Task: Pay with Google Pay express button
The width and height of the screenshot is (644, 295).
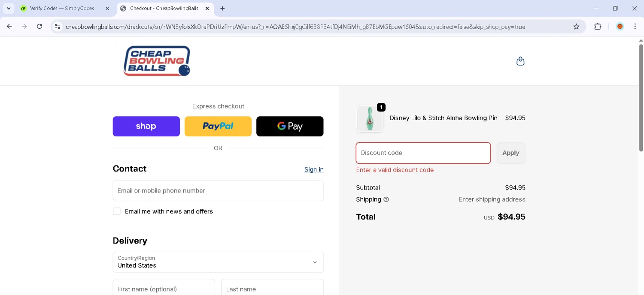Action: click(x=290, y=126)
